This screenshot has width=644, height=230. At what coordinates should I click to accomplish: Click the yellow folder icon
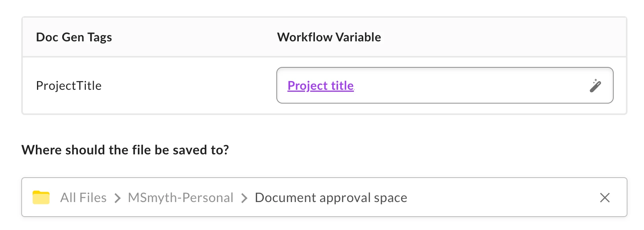click(x=41, y=197)
